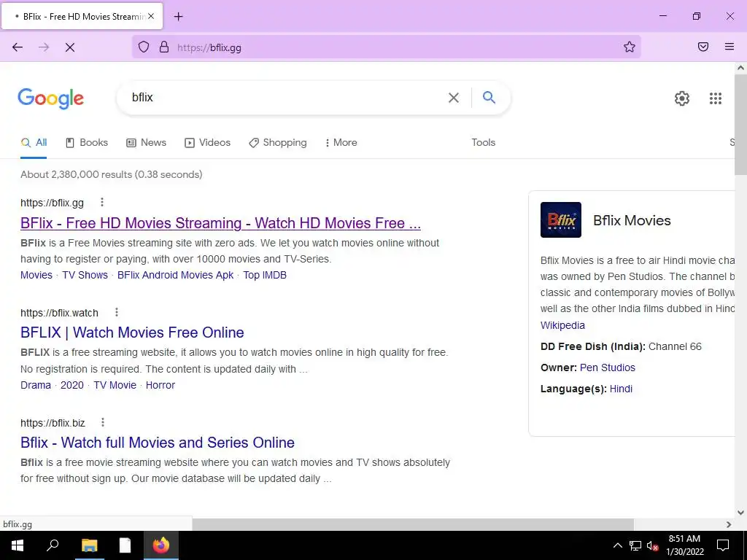
Task: Clear the Google search box
Action: click(454, 98)
